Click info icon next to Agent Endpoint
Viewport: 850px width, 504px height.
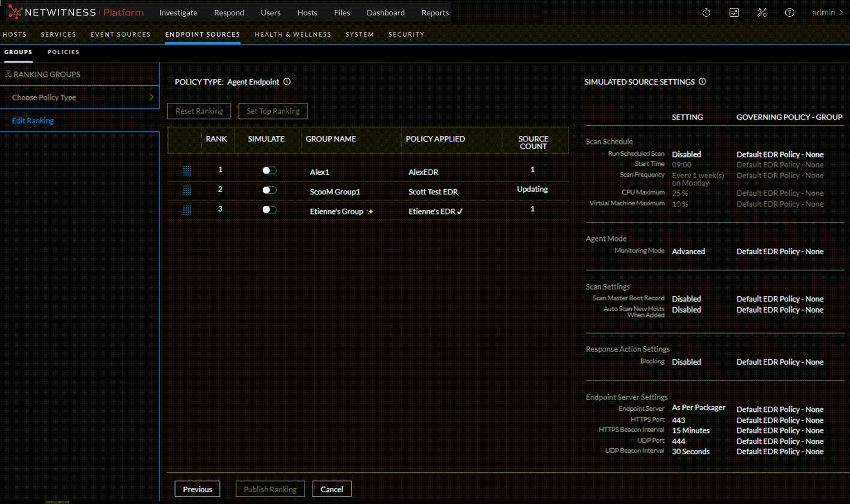(287, 82)
